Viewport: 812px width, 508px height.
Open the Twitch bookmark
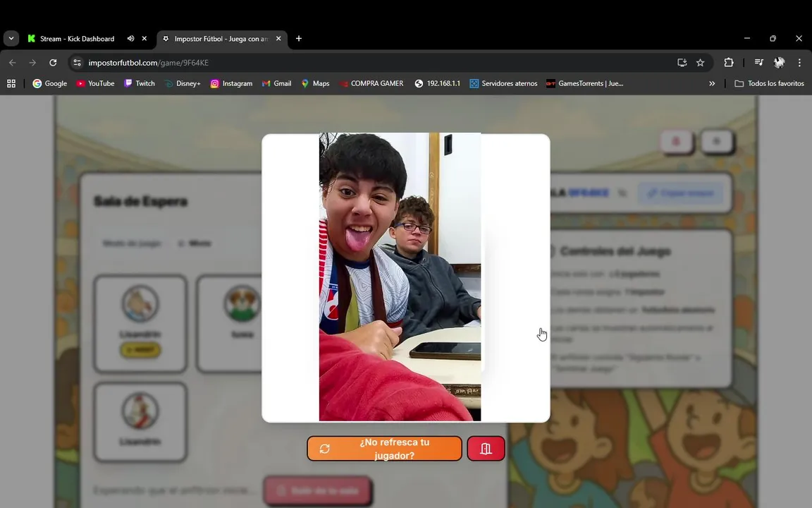pyautogui.click(x=140, y=83)
